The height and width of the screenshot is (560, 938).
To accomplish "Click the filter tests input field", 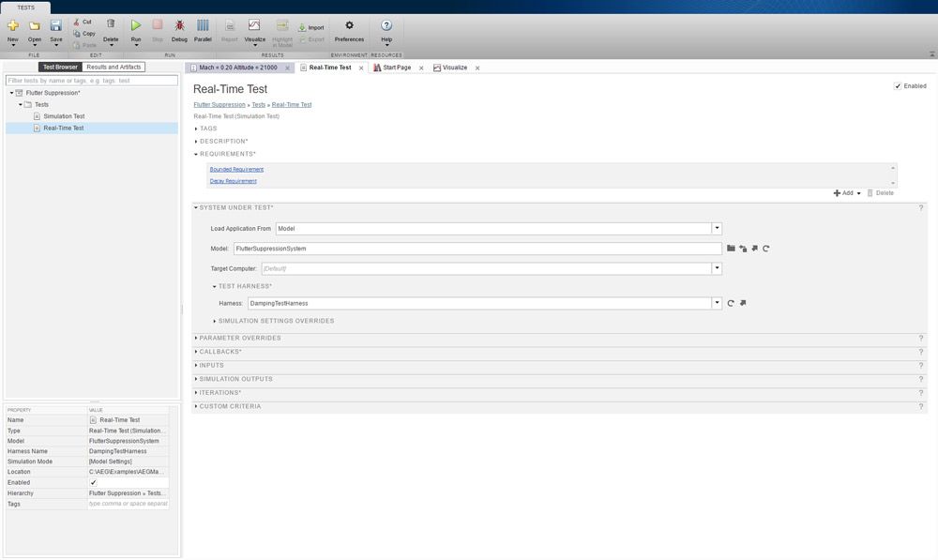I will pyautogui.click(x=89, y=80).
